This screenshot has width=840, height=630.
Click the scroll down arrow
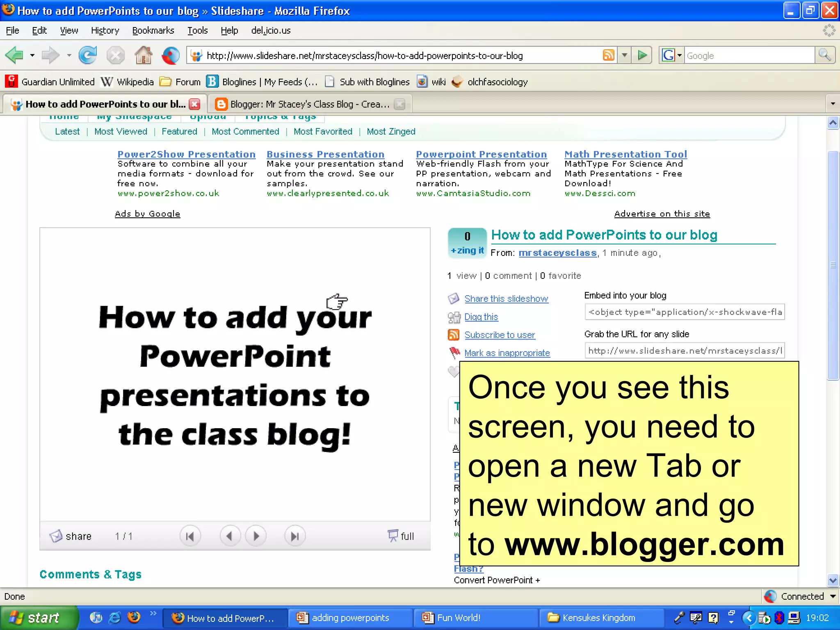pos(833,580)
